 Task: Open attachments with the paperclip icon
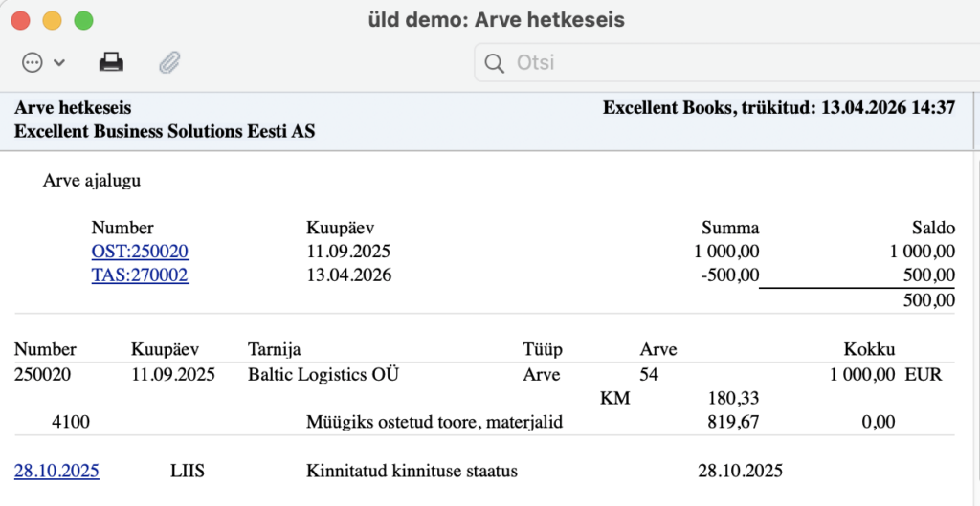(x=169, y=63)
